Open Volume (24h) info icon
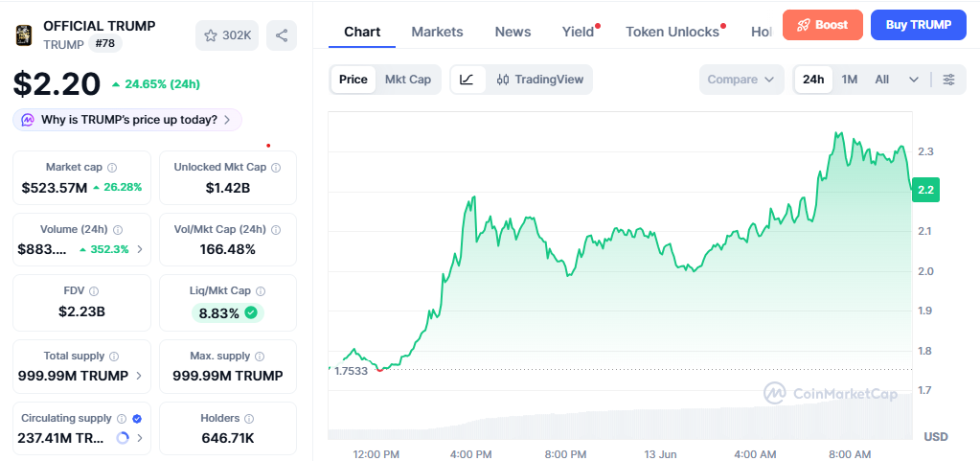 pos(118,230)
